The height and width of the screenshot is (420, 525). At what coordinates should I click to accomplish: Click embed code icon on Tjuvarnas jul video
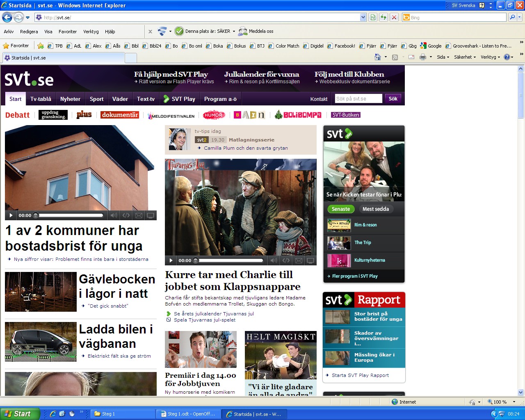click(286, 260)
